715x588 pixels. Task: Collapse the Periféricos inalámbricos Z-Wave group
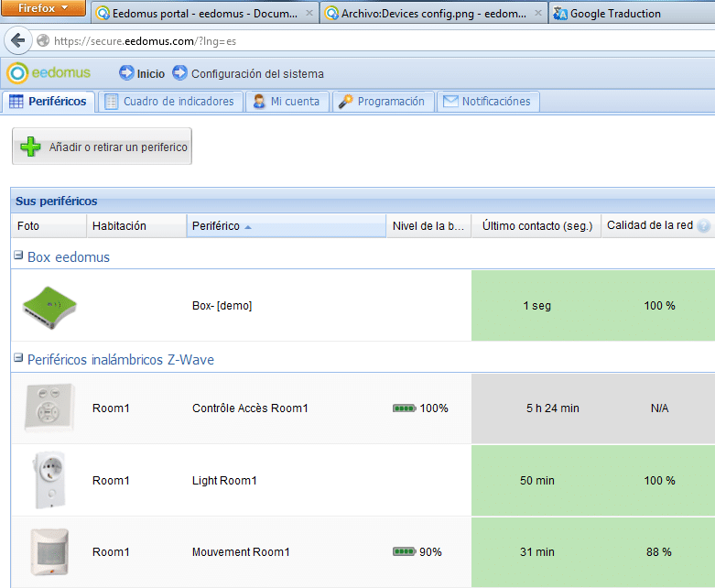pyautogui.click(x=18, y=357)
